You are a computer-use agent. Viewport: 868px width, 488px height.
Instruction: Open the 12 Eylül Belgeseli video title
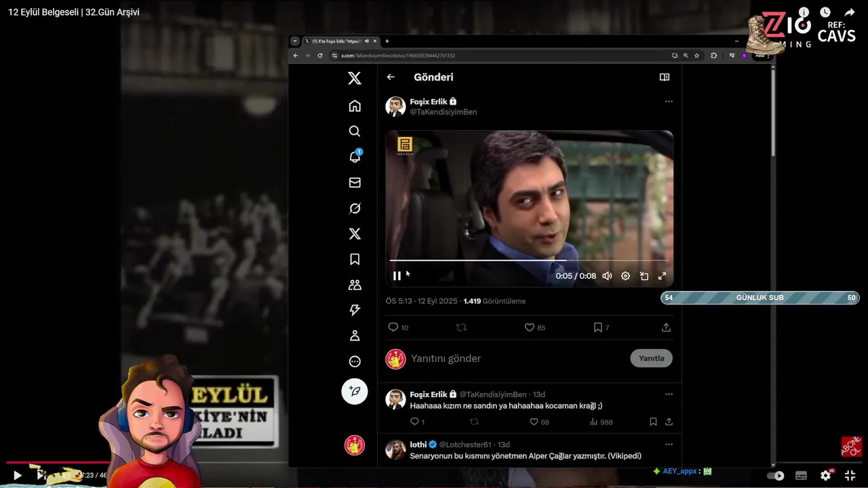point(74,12)
